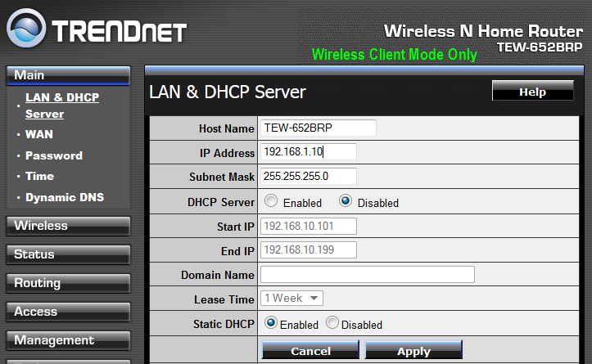Go to LAN & DHCP Server page
The width and height of the screenshot is (592, 364).
(x=62, y=106)
